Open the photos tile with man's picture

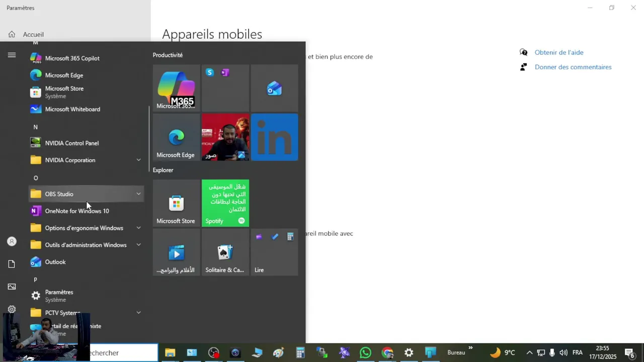(225, 137)
